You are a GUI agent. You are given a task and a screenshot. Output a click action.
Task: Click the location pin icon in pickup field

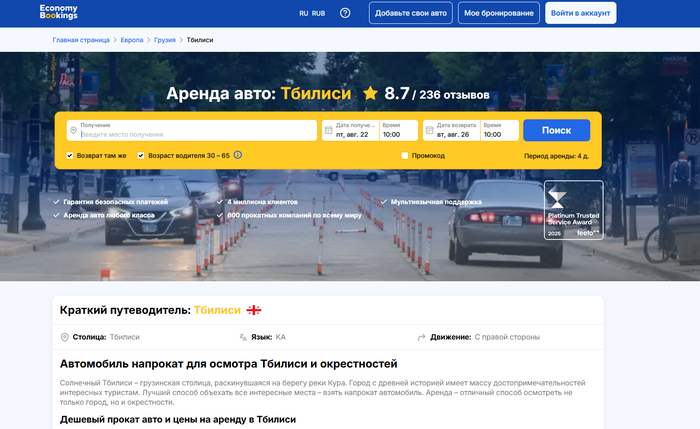pyautogui.click(x=73, y=130)
